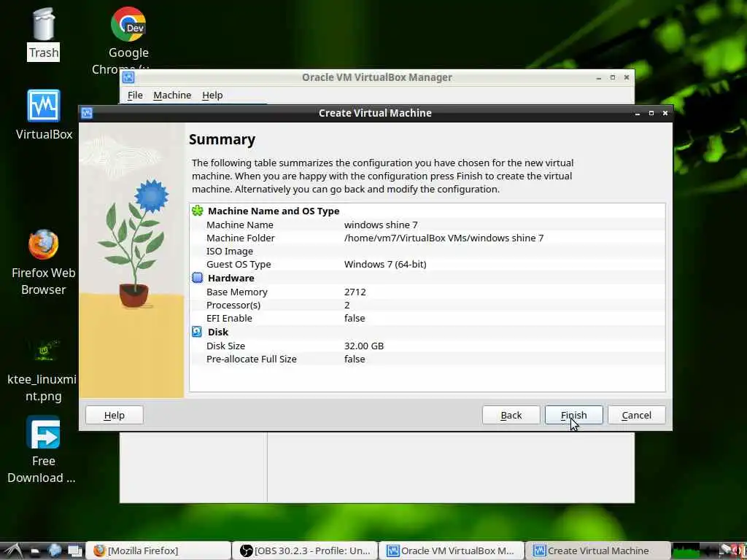This screenshot has height=560, width=747.
Task: Maximize the Create Virtual Machine dialog
Action: point(651,113)
